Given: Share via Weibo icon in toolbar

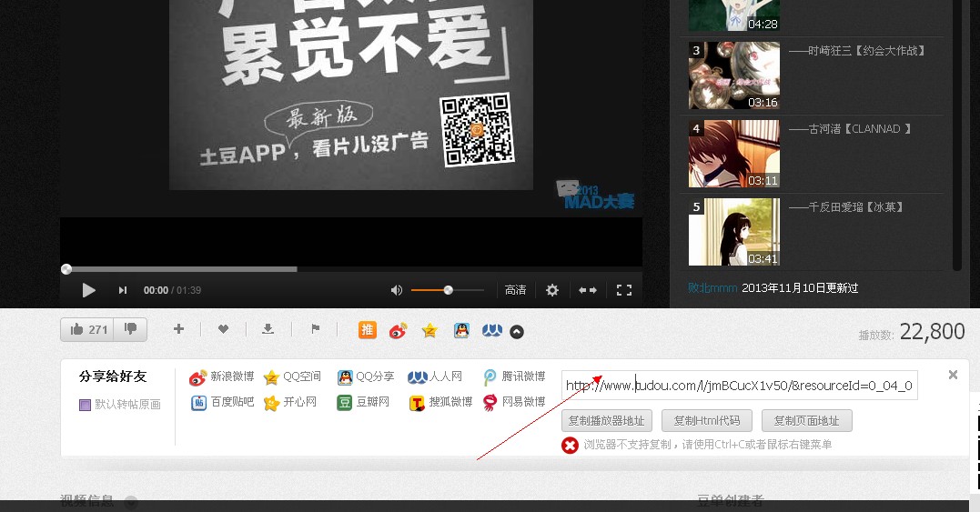Looking at the screenshot, I should pos(399,330).
